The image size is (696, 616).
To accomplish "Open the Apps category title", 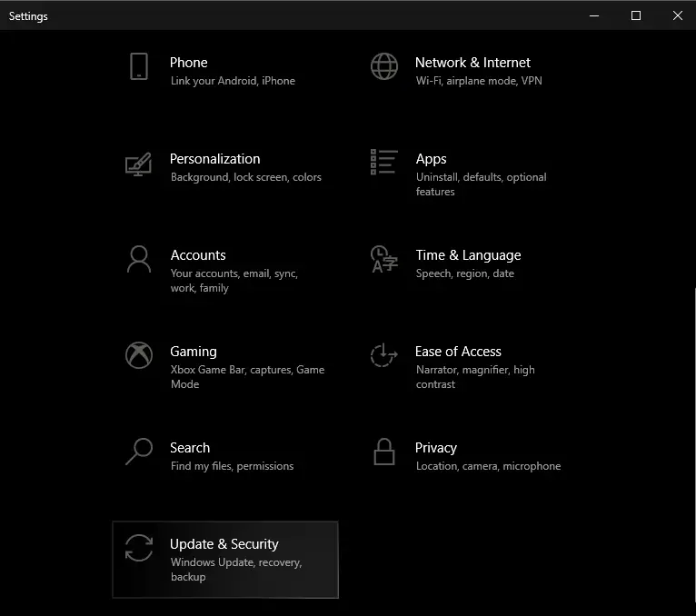I will pyautogui.click(x=431, y=159).
